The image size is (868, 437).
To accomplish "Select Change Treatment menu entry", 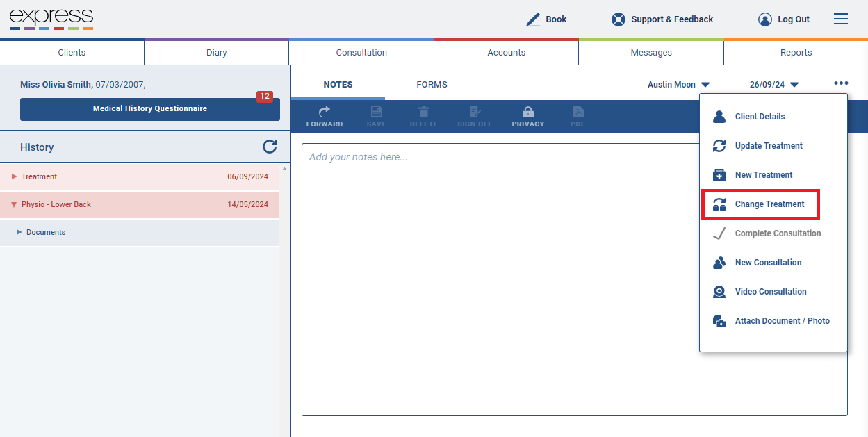I will tap(770, 204).
